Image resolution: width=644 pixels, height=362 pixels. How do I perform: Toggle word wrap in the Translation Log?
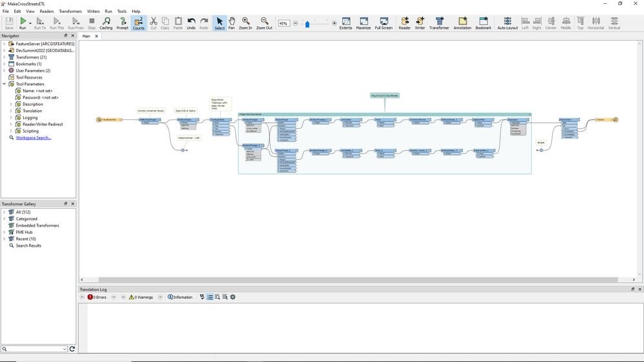pyautogui.click(x=202, y=297)
